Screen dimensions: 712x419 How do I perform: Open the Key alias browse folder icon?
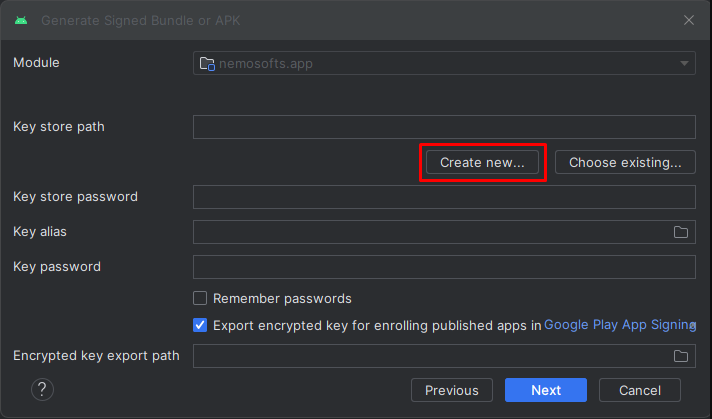681,232
